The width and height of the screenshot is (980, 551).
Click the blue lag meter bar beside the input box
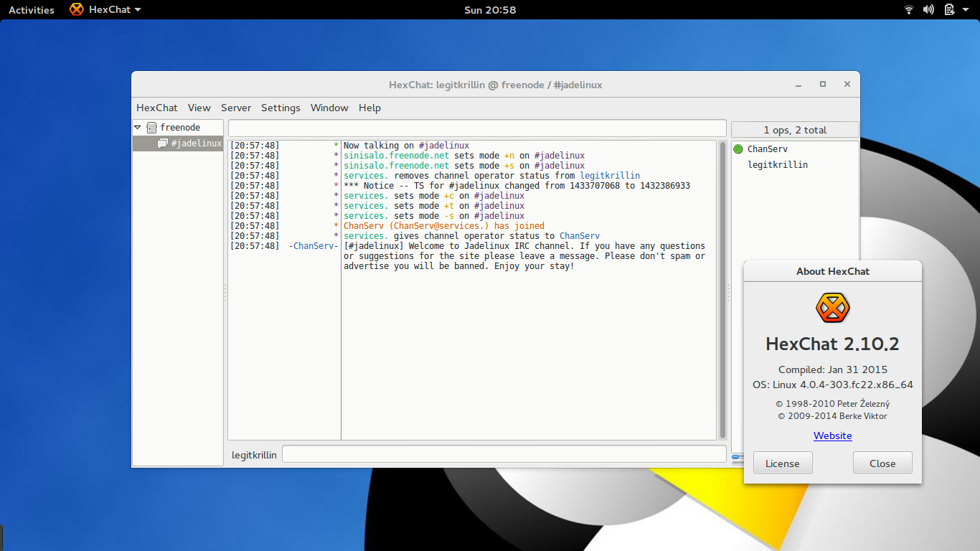pos(738,456)
